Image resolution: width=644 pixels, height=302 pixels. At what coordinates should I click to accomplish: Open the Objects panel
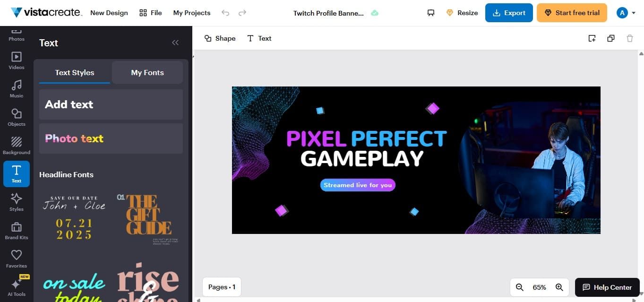[x=16, y=117]
